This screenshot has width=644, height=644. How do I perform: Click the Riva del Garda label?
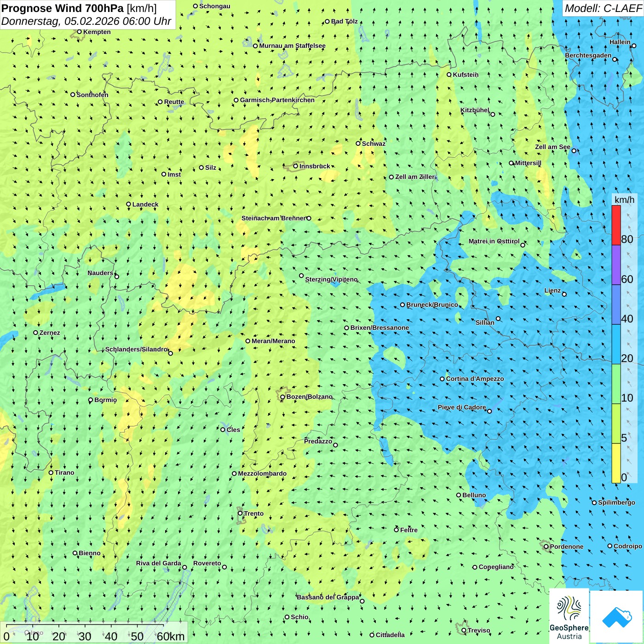(159, 563)
